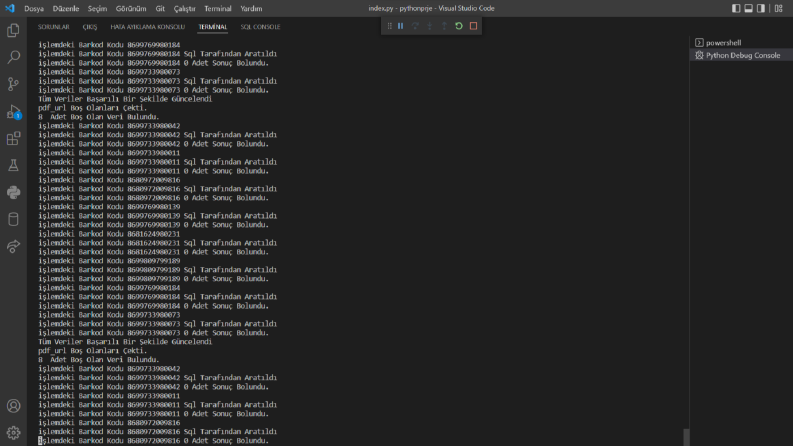This screenshot has height=446, width=793.
Task: Open the Python extension view
Action: tap(13, 192)
